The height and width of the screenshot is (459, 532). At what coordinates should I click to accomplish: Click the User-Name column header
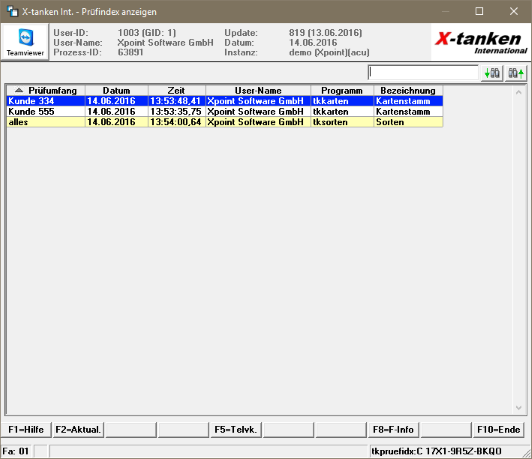[258, 91]
